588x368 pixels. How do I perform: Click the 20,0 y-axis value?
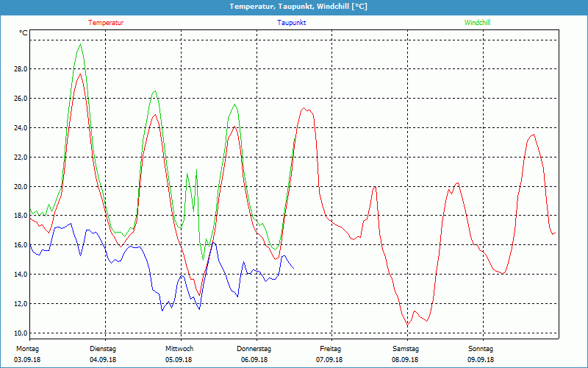(x=21, y=187)
